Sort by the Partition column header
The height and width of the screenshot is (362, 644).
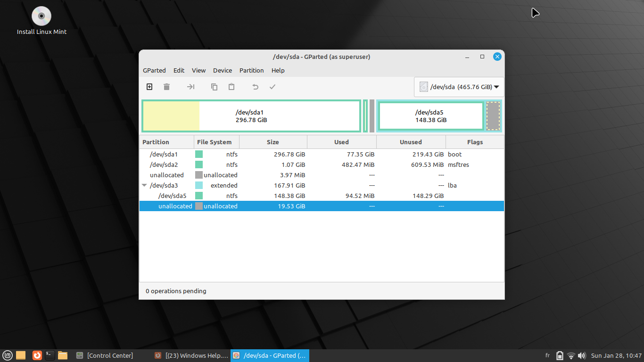coord(167,142)
